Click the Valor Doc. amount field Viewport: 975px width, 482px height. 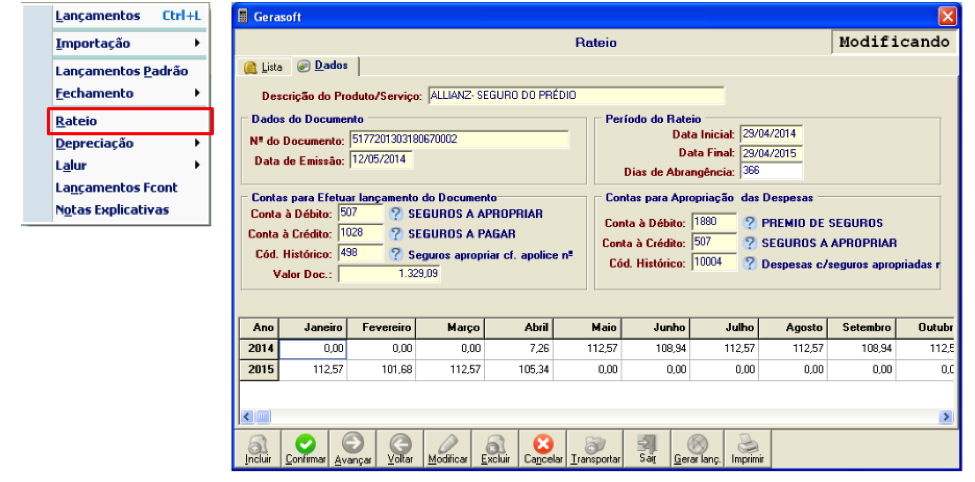click(x=389, y=274)
